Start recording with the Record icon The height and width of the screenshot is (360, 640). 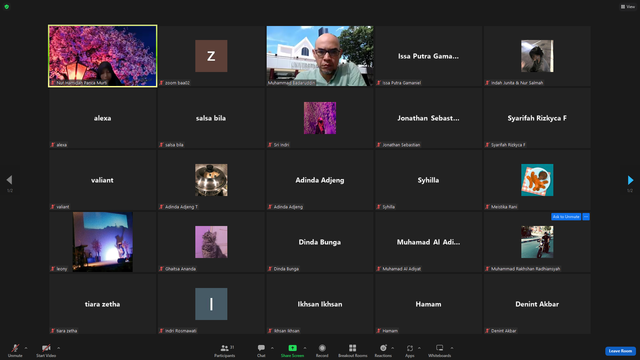point(322,348)
